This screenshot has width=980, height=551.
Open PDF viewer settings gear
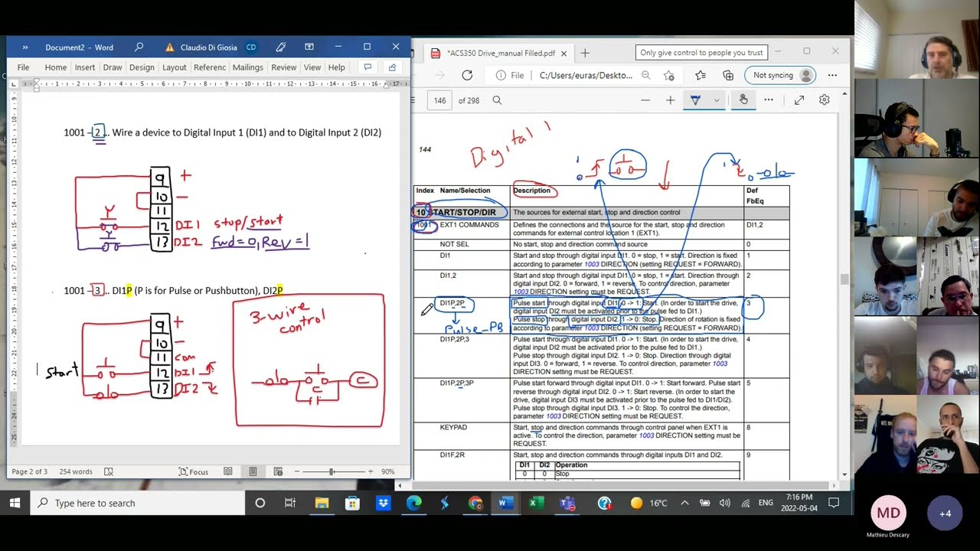pyautogui.click(x=825, y=100)
